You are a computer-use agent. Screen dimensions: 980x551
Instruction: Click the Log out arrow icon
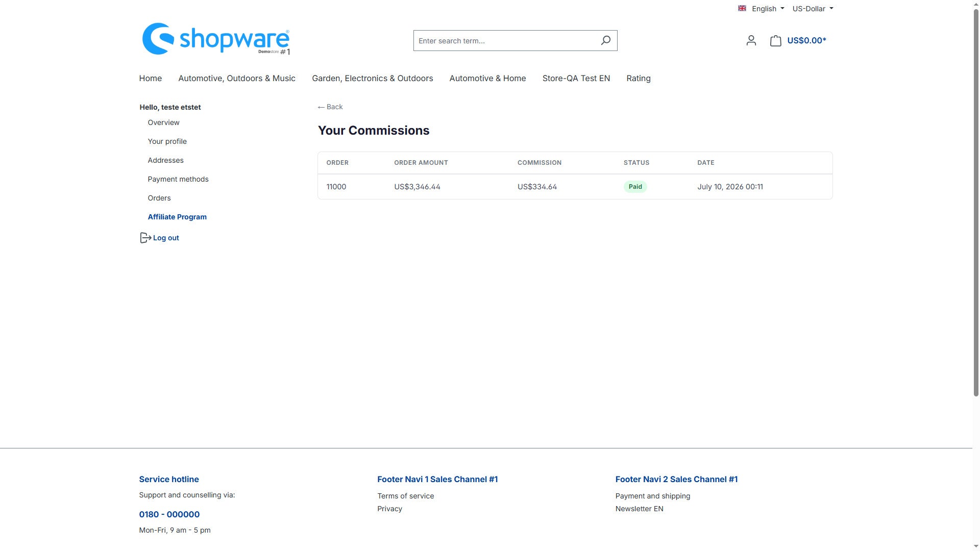coord(145,238)
